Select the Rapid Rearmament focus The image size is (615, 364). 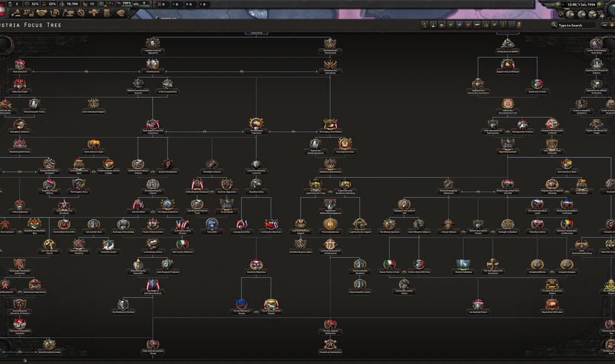tap(508, 146)
